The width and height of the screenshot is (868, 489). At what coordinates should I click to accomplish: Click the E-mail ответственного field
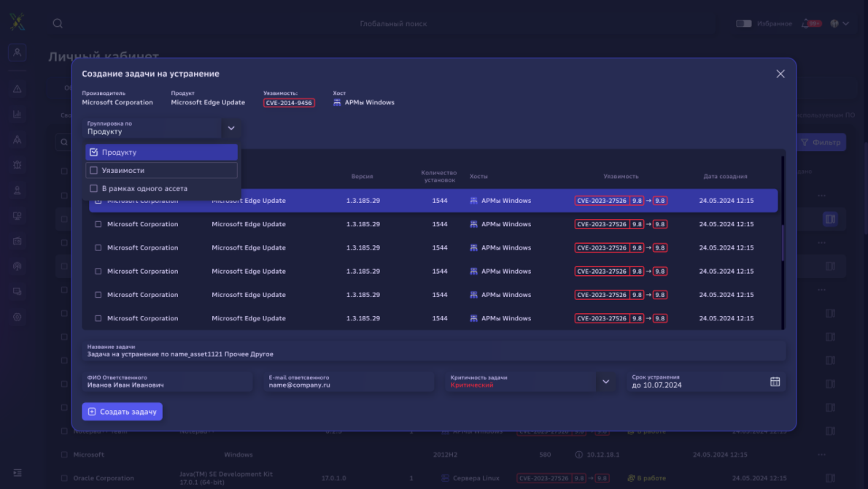click(349, 382)
